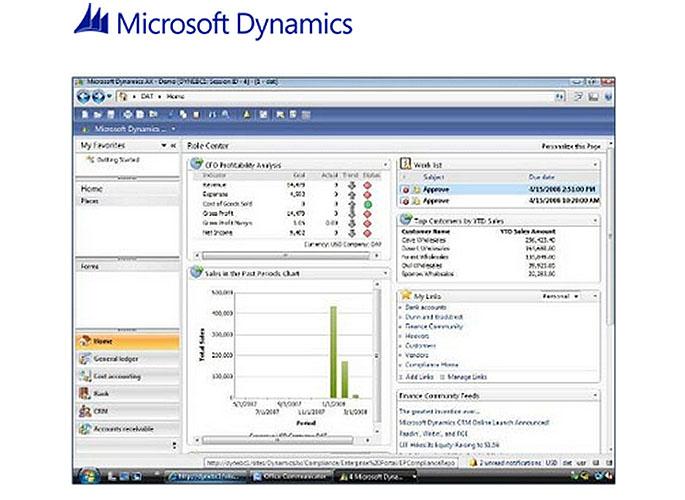Show more modules via the navigation pane chevron
The height and width of the screenshot is (500, 685).
coord(174,445)
